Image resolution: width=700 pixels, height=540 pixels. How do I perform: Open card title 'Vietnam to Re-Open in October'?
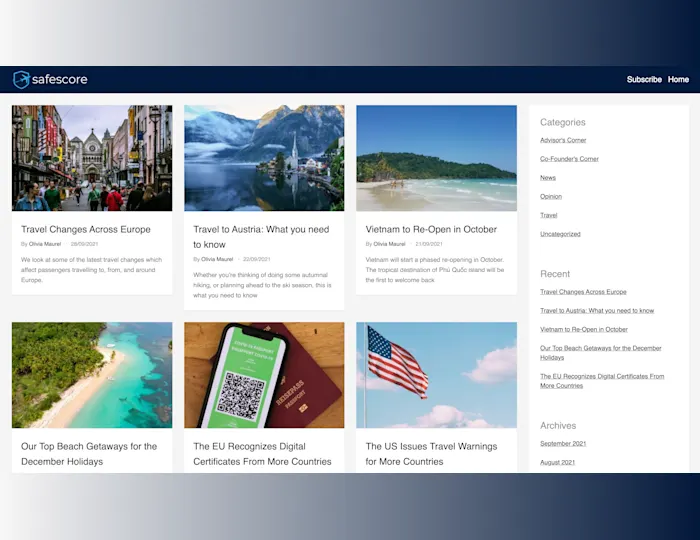pos(431,229)
